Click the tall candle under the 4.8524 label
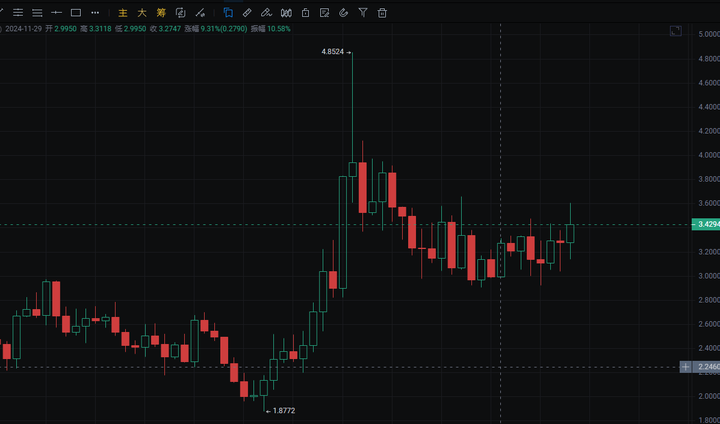 pos(353,169)
